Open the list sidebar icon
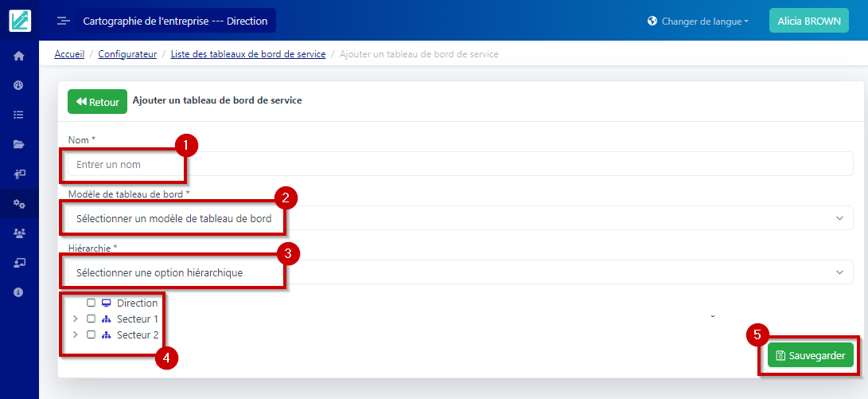The height and width of the screenshot is (399, 868). pos(19,115)
